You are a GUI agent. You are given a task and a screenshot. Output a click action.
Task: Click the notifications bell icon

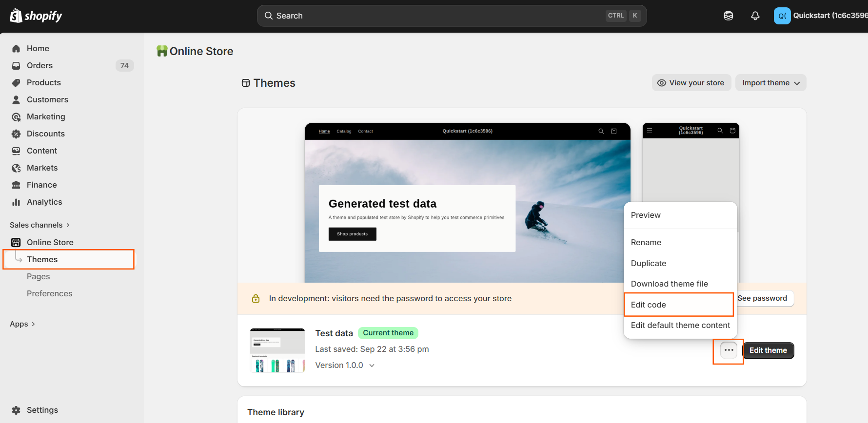pyautogui.click(x=755, y=16)
